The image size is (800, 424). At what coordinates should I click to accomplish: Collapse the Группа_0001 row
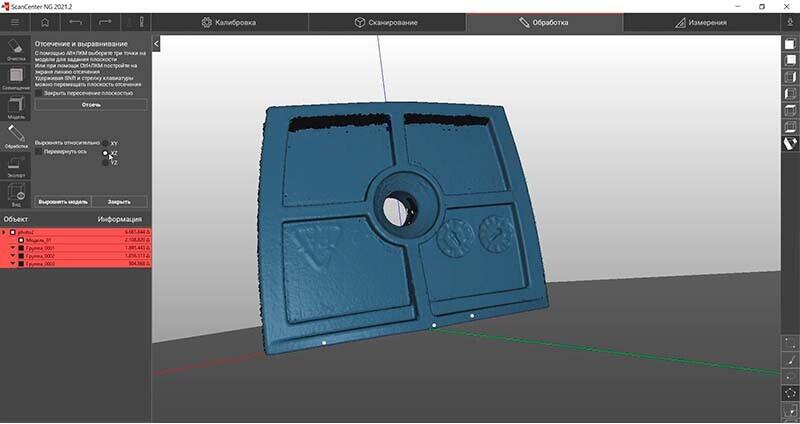pyautogui.click(x=13, y=248)
